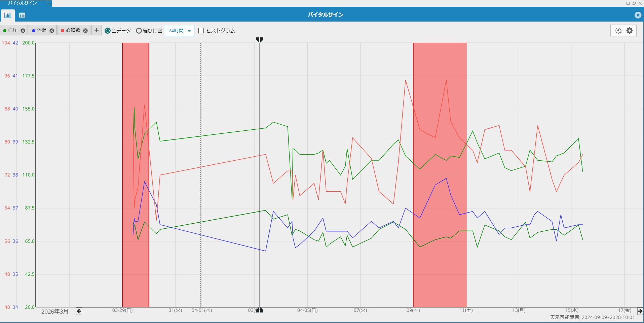644x323 pixels.
Task: Click the pop-out window icon at top right
Action: click(x=628, y=3)
